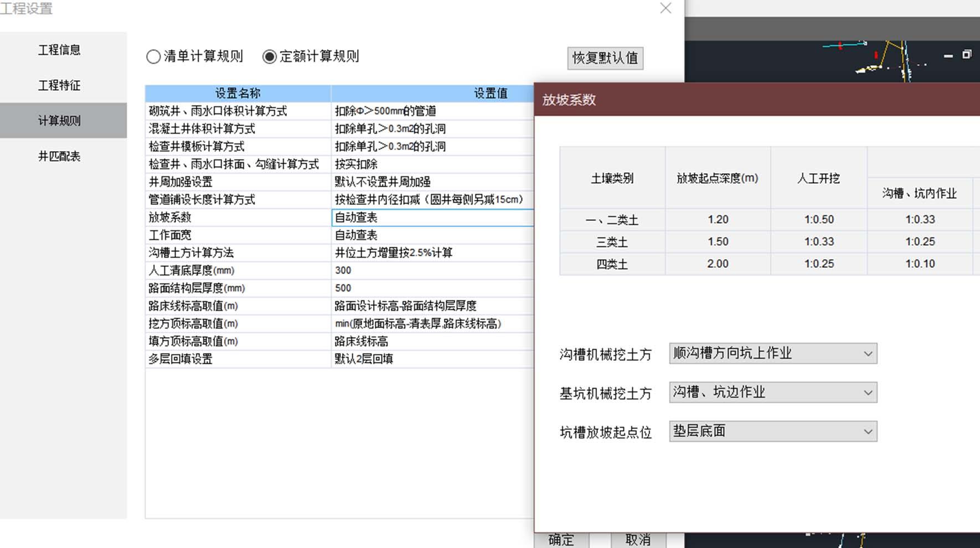Open the 井匹配表 tab
The width and height of the screenshot is (980, 548).
pyautogui.click(x=59, y=156)
